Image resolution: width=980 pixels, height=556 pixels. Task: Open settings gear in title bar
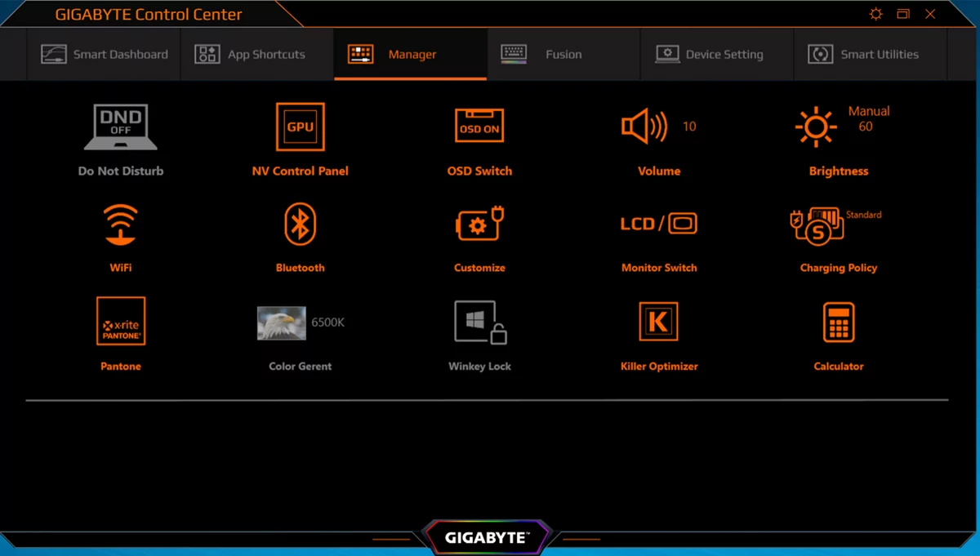[x=875, y=14]
